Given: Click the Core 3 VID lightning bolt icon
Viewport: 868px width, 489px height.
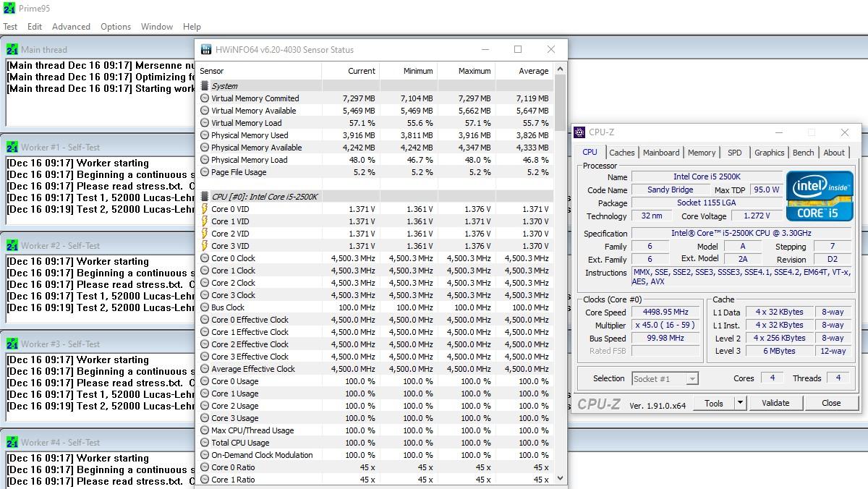Looking at the screenshot, I should pyautogui.click(x=205, y=246).
